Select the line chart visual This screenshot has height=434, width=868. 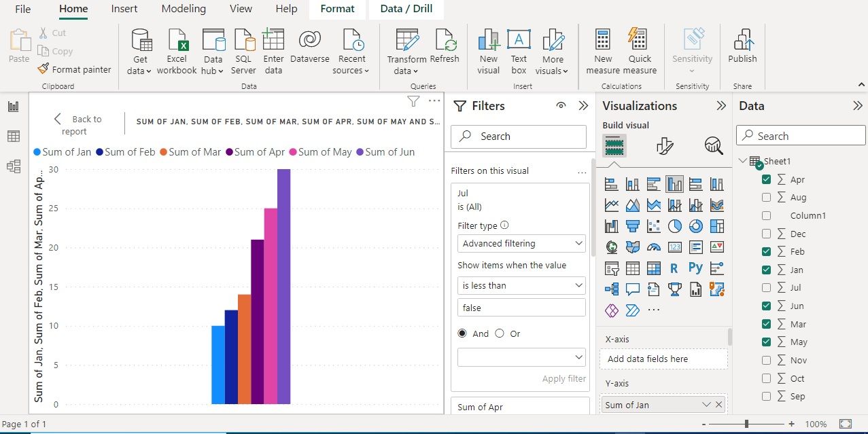point(611,204)
